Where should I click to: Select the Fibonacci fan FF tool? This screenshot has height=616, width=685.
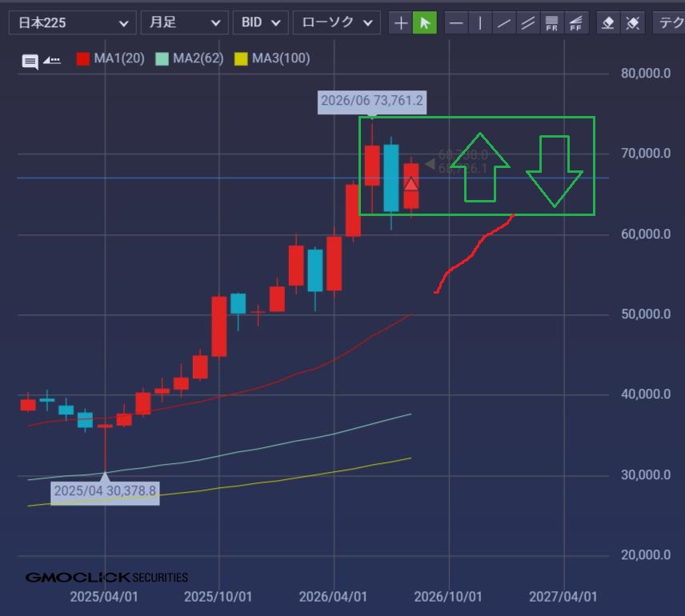[576, 22]
